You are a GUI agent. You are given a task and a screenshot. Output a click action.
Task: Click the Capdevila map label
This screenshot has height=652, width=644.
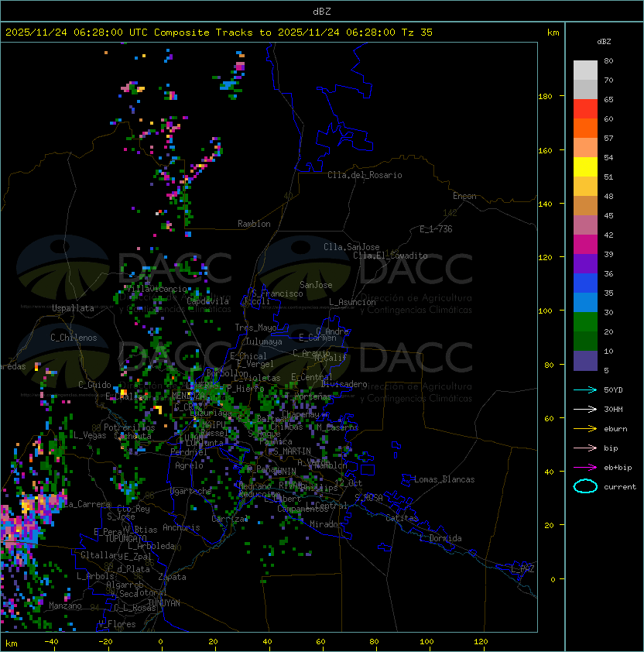coord(207,301)
